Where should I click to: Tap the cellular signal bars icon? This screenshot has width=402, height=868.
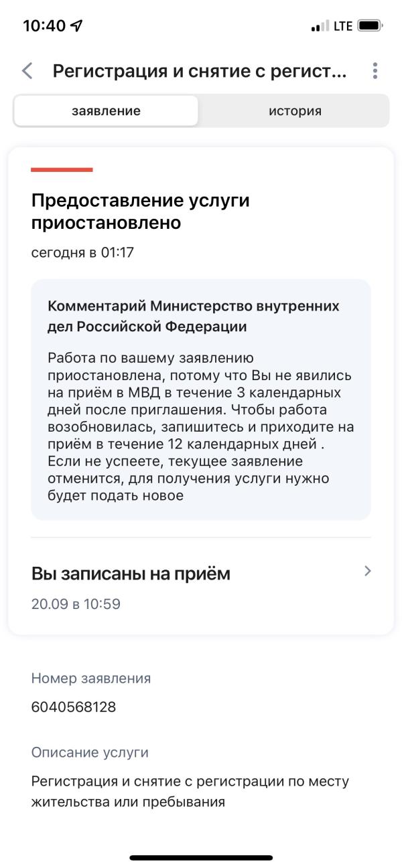pyautogui.click(x=319, y=27)
